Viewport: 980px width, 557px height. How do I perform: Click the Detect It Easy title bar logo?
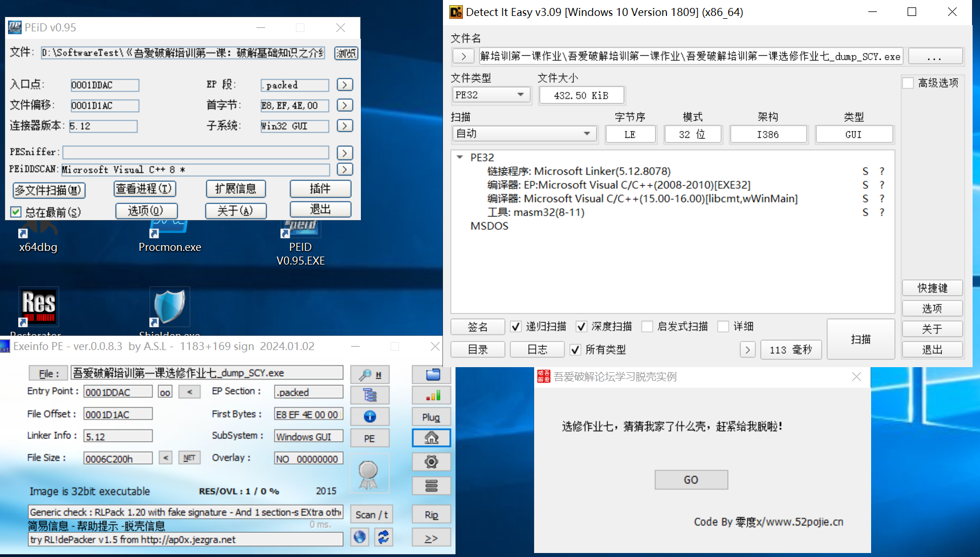(x=456, y=12)
